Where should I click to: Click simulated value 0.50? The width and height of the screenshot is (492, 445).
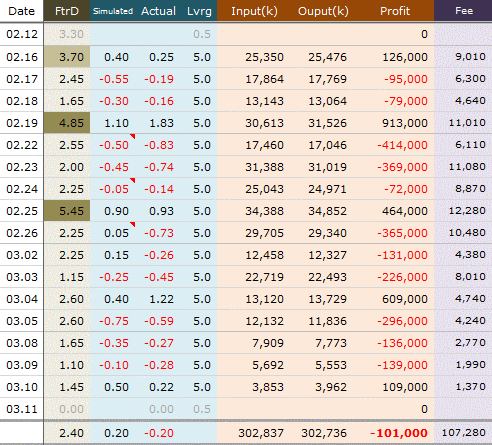[116, 387]
